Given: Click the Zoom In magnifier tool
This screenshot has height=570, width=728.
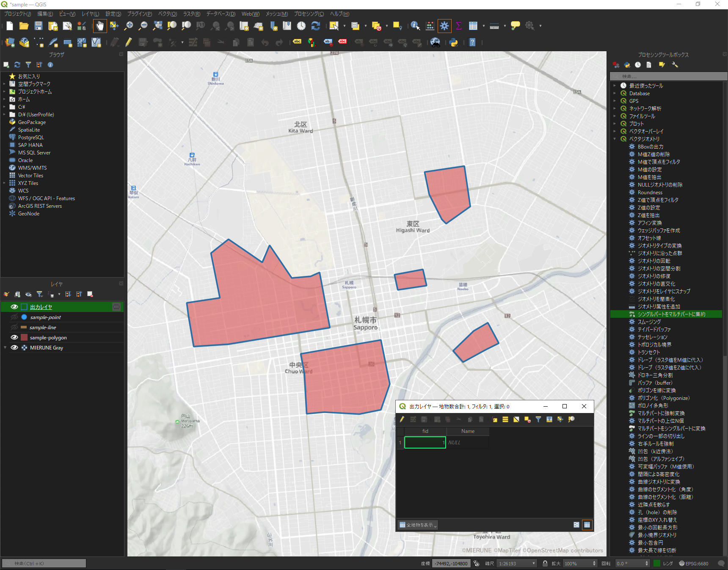Looking at the screenshot, I should (x=129, y=26).
